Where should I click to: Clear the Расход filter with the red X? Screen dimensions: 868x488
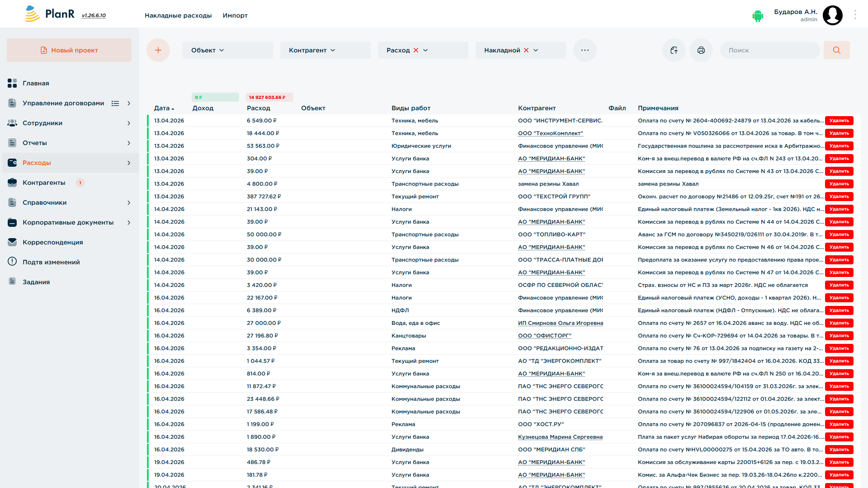[x=416, y=50]
